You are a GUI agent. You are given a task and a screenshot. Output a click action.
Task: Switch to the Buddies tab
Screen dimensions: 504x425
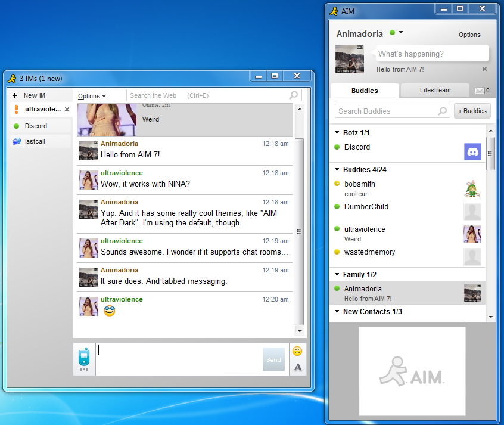[x=365, y=91]
